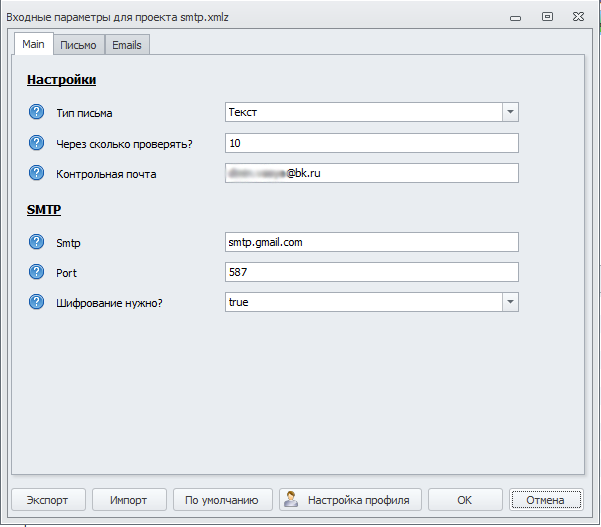Click into the Smtp server field
601x527 pixels.
coord(372,242)
